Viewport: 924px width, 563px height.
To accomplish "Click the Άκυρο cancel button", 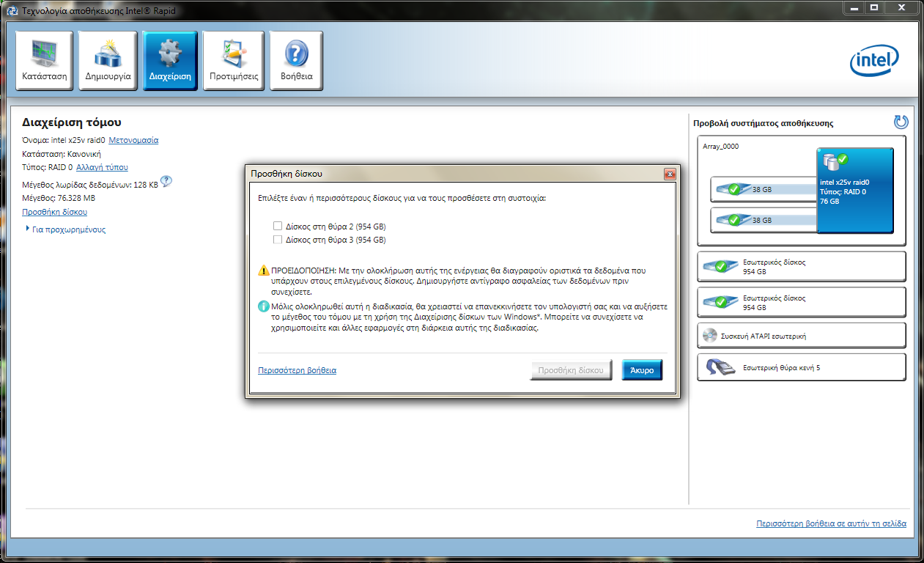I will [x=642, y=370].
